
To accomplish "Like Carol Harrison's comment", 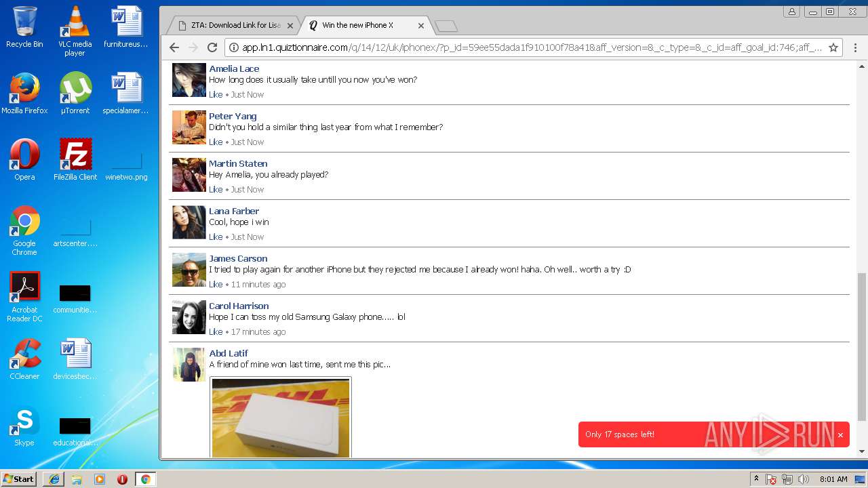I will tap(216, 331).
